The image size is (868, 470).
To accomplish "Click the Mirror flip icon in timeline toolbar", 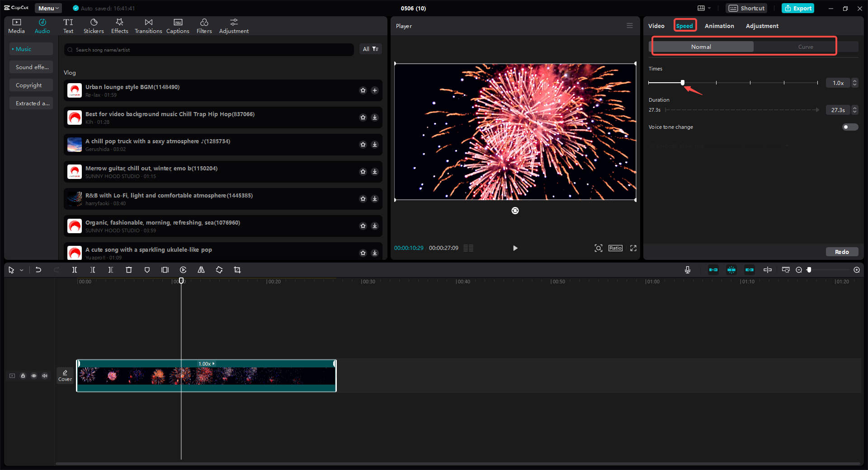I will coord(201,270).
